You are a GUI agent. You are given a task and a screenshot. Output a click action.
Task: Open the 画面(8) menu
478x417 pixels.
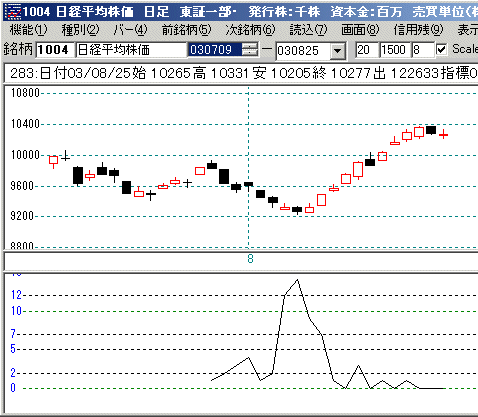(360, 30)
